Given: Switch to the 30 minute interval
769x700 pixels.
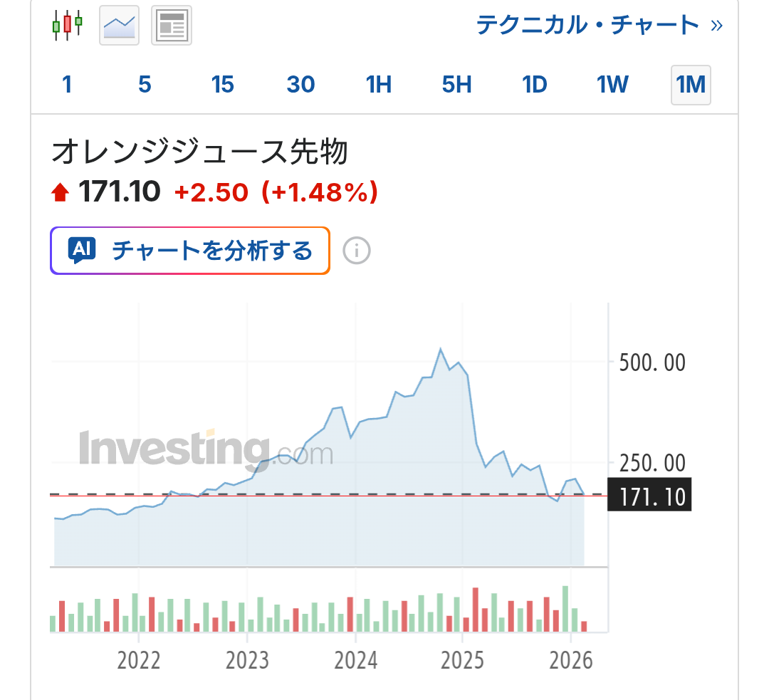Looking at the screenshot, I should 300,85.
